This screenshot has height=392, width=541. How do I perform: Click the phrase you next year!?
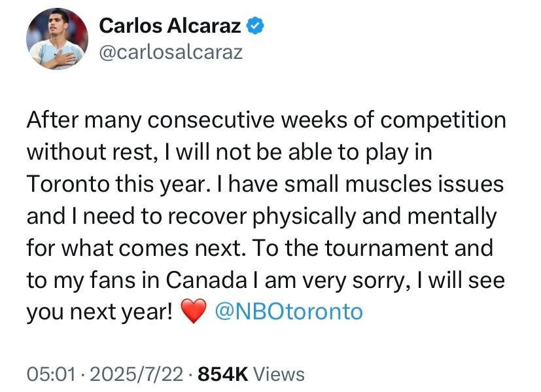coord(99,313)
